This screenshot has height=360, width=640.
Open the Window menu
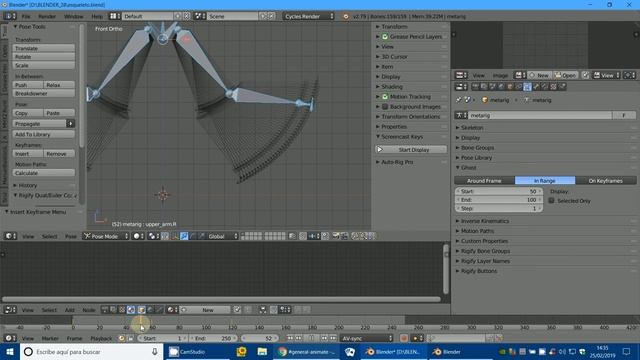(73, 16)
